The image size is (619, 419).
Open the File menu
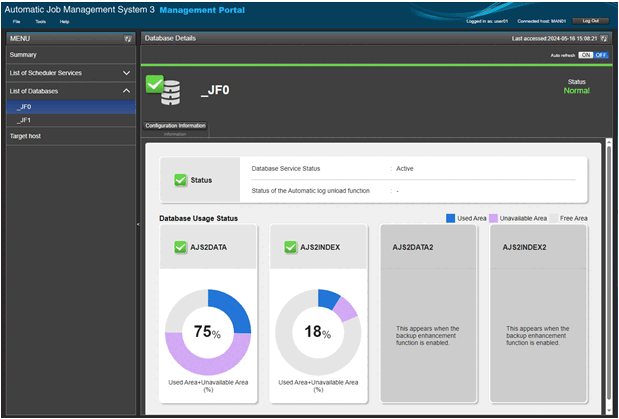point(17,21)
